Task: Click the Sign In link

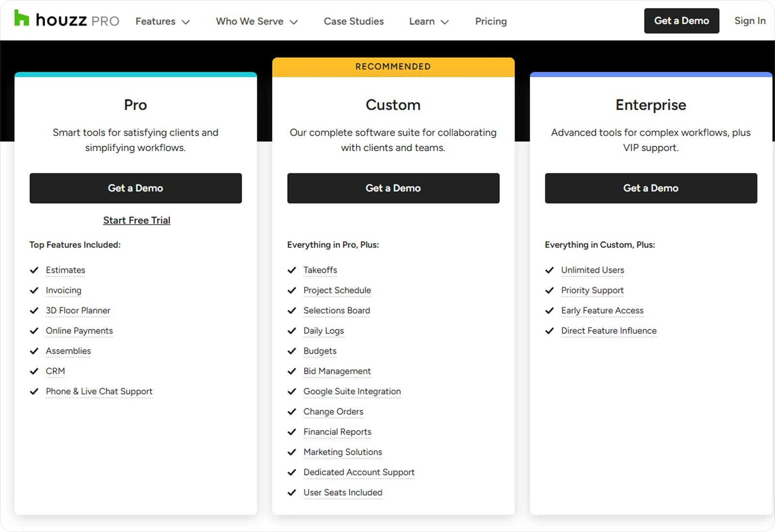Action: coord(750,21)
